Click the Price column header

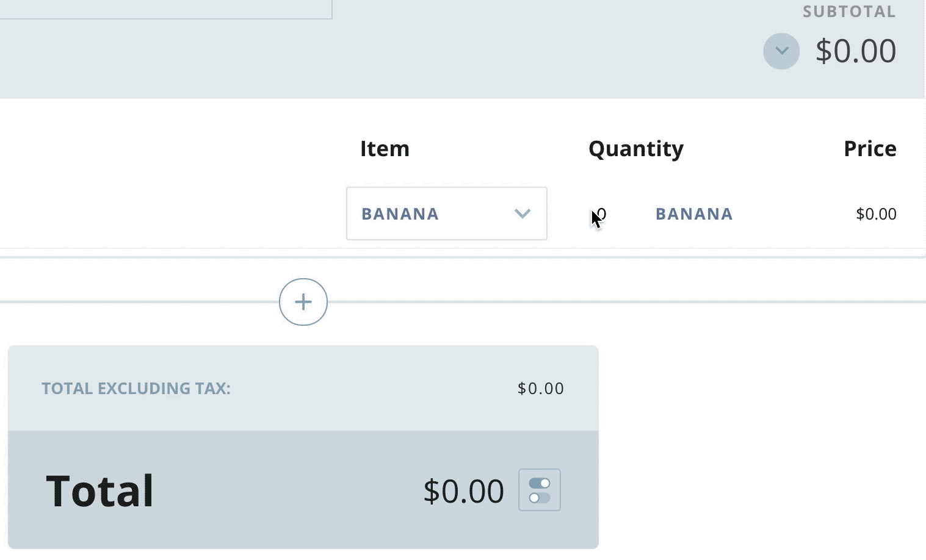pos(870,149)
